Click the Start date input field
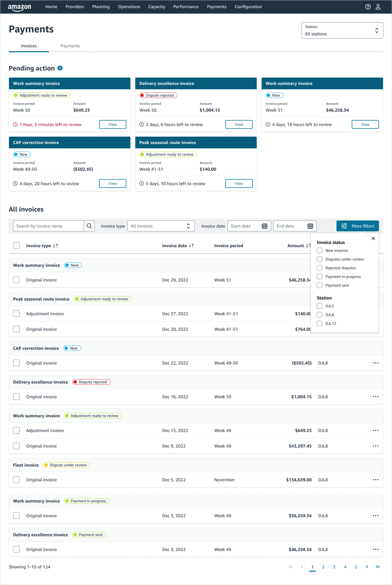This screenshot has height=585, width=392. click(x=249, y=226)
